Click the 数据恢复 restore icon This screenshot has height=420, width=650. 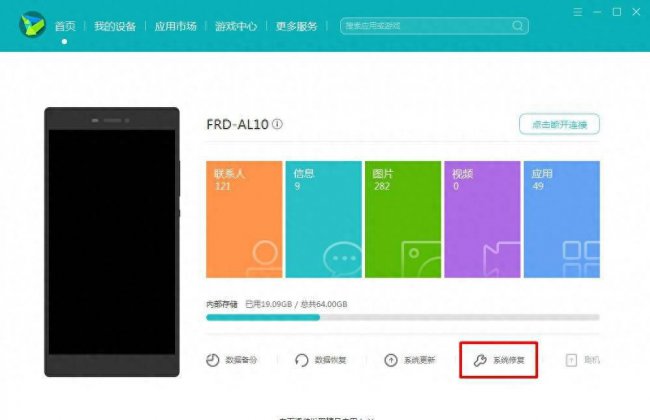click(x=301, y=360)
